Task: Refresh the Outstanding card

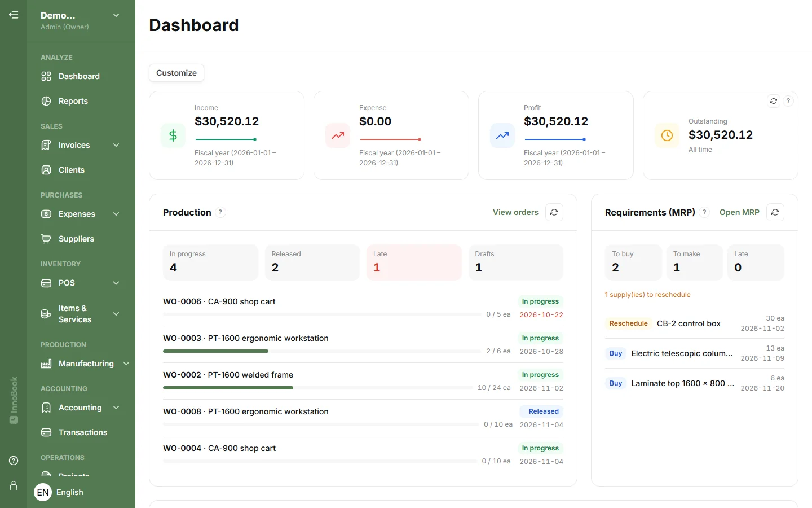Action: 774,101
